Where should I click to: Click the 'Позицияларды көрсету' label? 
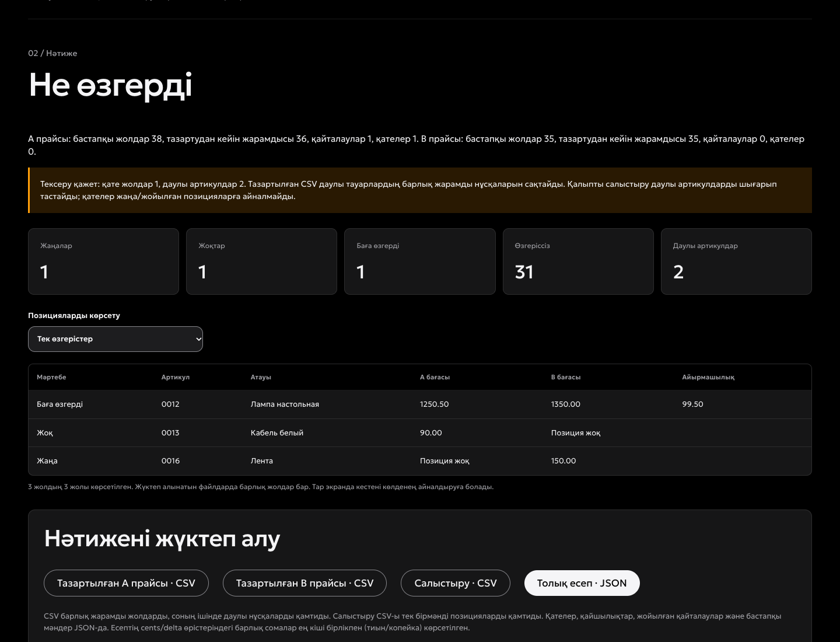74,316
